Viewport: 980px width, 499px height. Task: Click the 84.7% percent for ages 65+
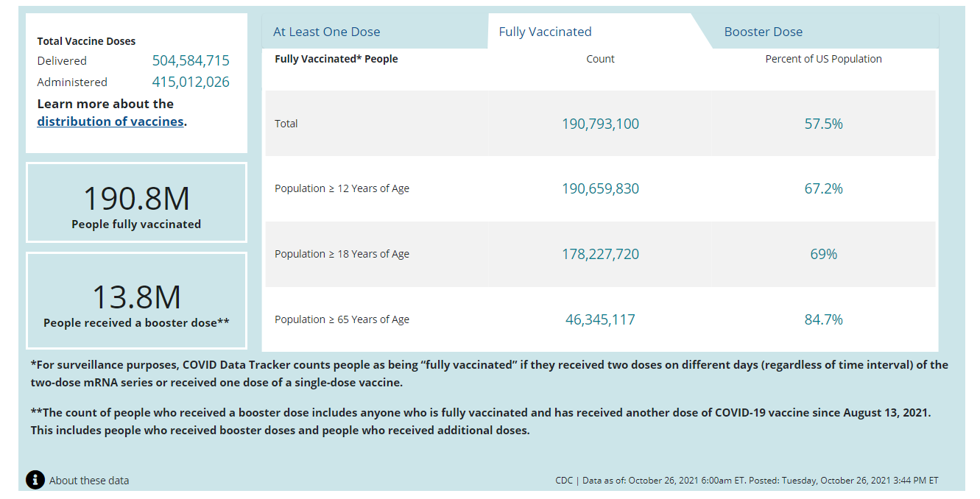tap(823, 319)
